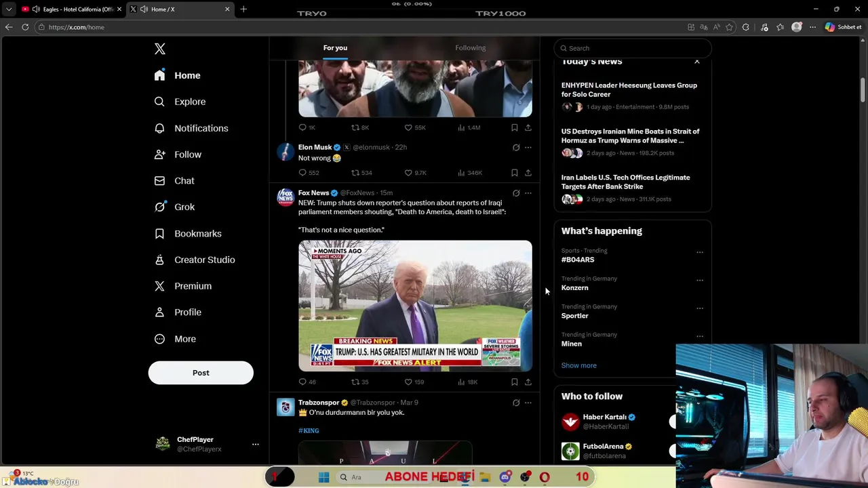Open options for Sportler trend

[x=700, y=308]
